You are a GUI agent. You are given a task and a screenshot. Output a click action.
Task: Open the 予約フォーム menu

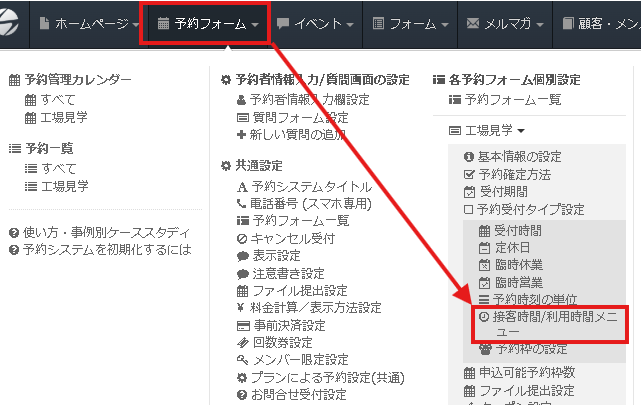tap(208, 24)
